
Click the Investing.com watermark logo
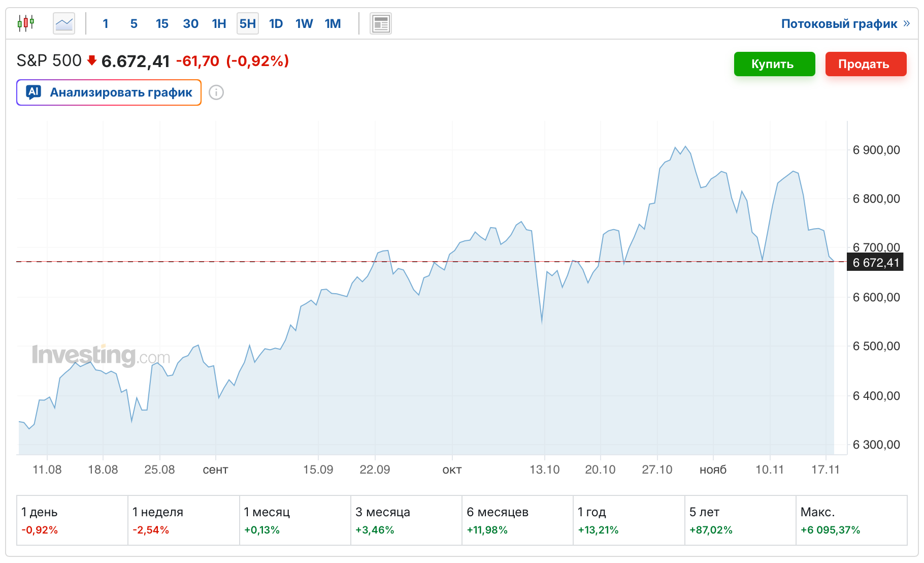(x=101, y=355)
